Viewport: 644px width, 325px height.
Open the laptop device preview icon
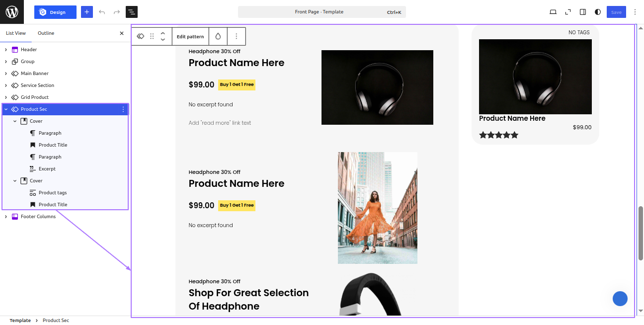pos(553,12)
